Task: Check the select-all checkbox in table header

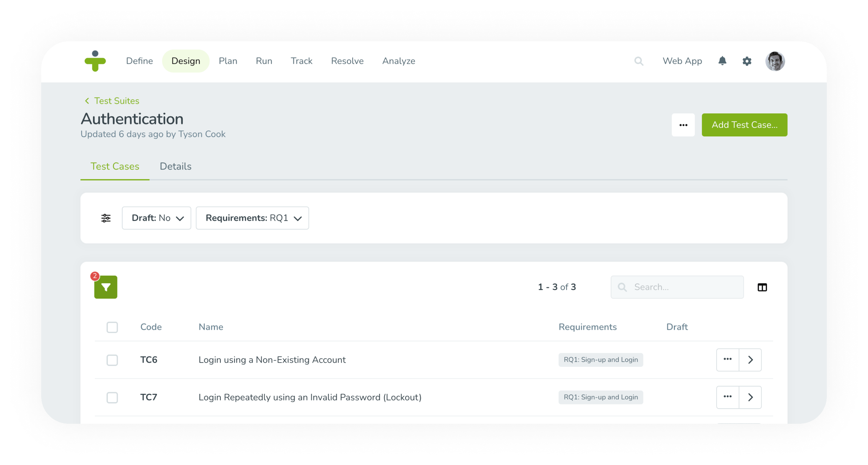Action: pos(112,327)
